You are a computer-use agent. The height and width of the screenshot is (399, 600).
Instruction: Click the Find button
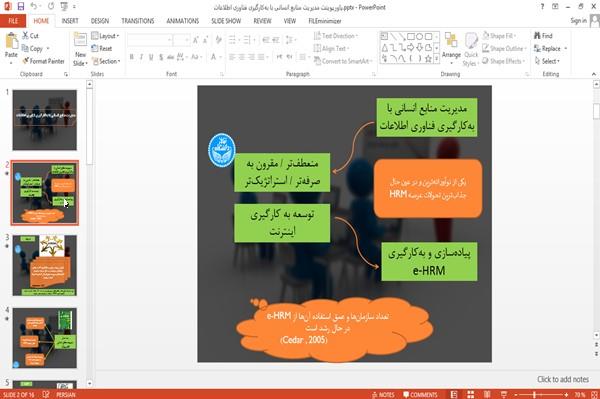(543, 36)
